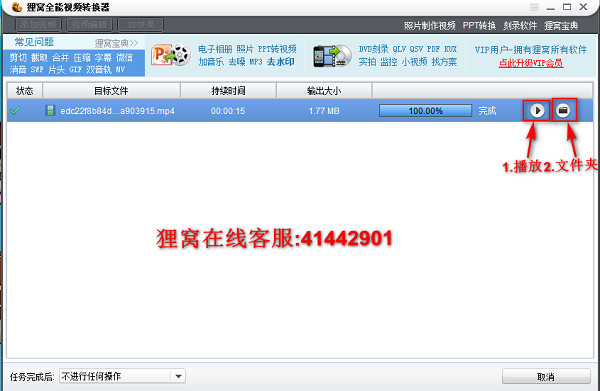Click the PPT film reel icon
This screenshot has width=600, height=391.
point(171,55)
